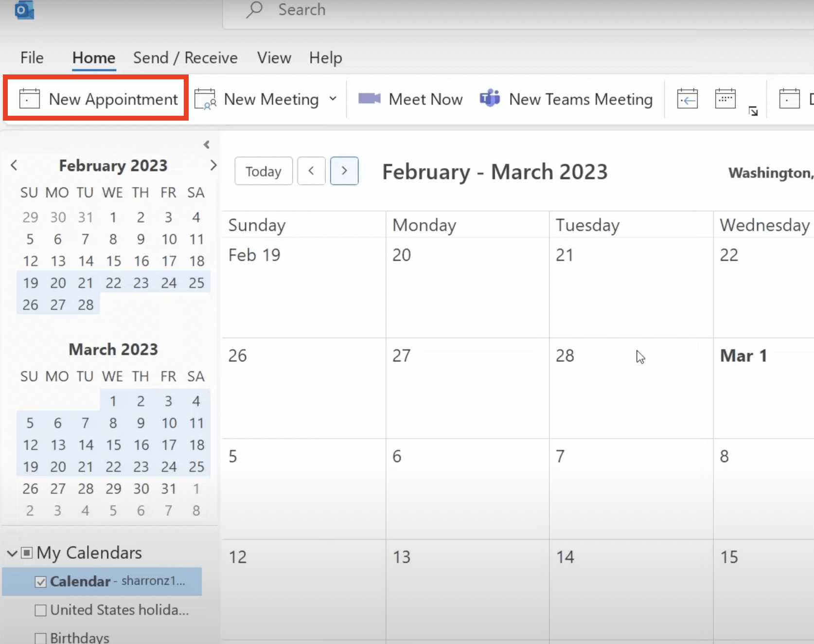Go to previous month in mini calendar
This screenshot has width=814, height=644.
pos(14,165)
